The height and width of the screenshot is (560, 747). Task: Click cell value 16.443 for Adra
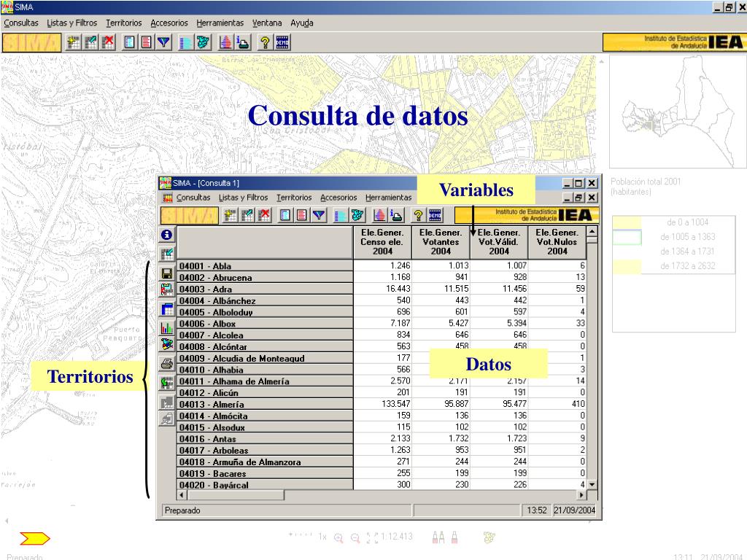(x=382, y=289)
